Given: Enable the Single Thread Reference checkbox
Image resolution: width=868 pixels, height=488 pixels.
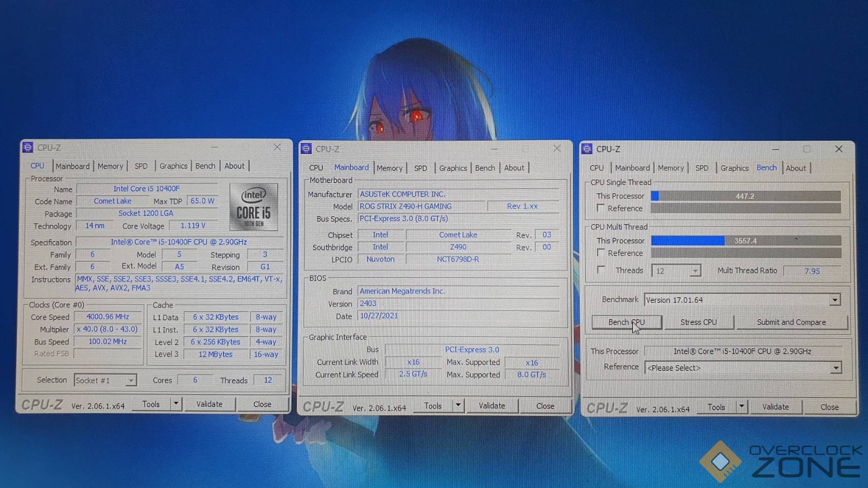Looking at the screenshot, I should [601, 208].
